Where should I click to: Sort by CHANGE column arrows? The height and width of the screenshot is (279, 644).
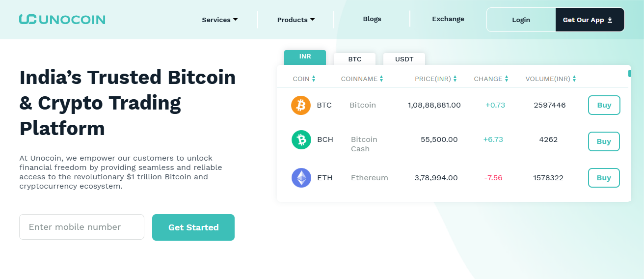(506, 79)
